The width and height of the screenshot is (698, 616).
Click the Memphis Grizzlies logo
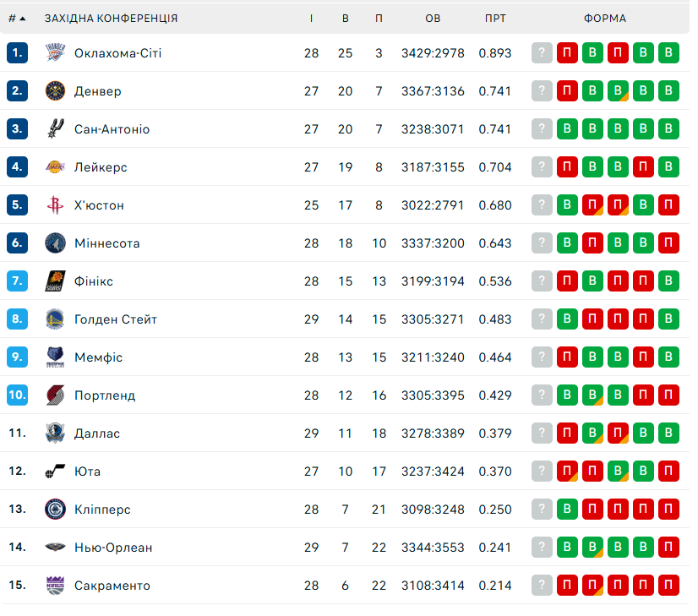click(55, 357)
